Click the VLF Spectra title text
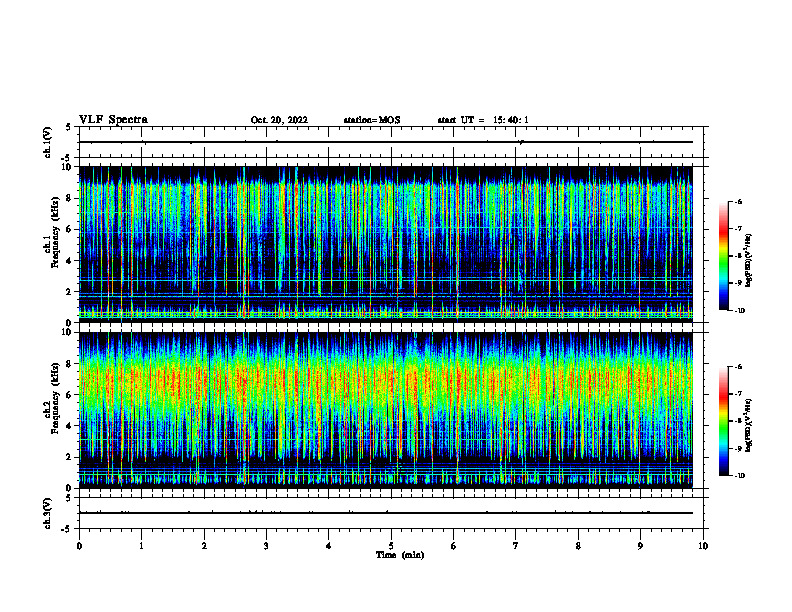This screenshot has height=612, width=792. click(x=113, y=120)
